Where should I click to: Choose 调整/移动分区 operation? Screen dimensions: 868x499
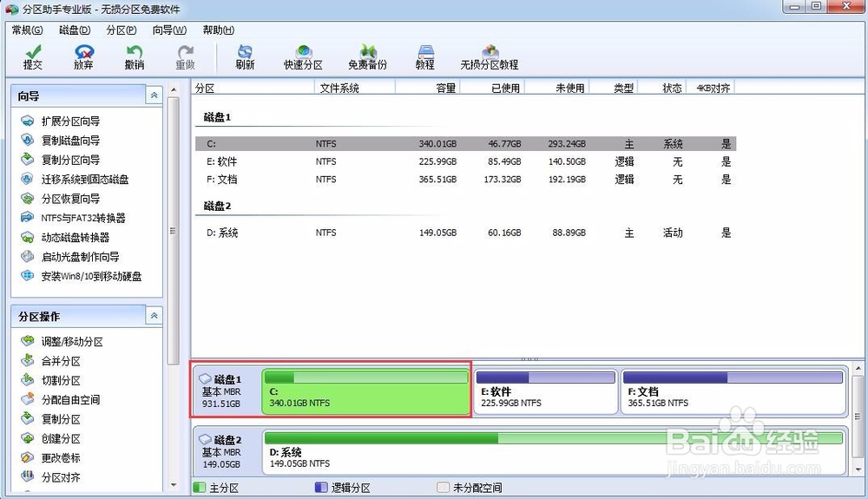click(62, 341)
